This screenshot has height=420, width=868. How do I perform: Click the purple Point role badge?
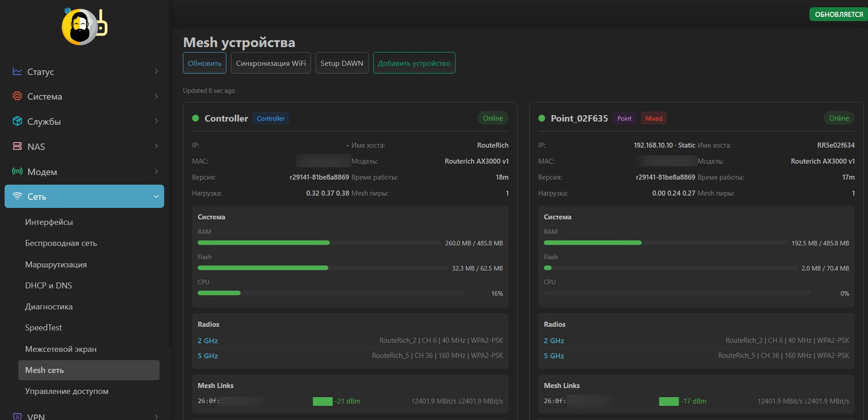click(x=624, y=118)
